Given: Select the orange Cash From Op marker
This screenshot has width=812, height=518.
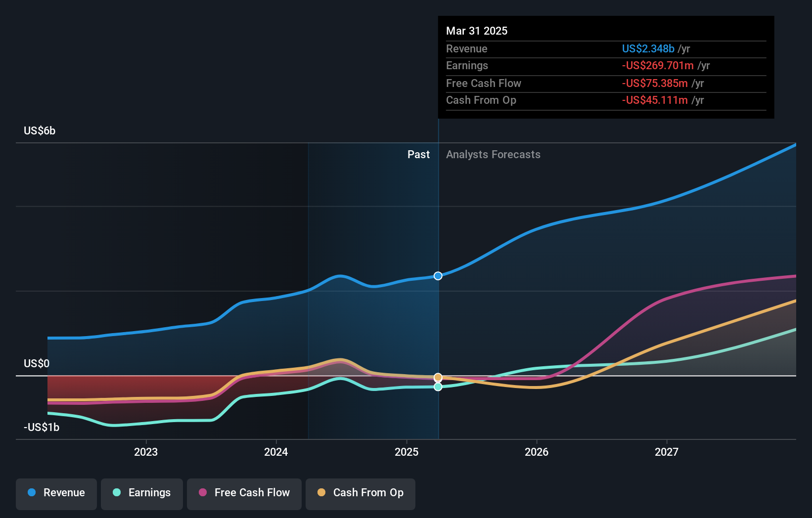Looking at the screenshot, I should (x=438, y=377).
